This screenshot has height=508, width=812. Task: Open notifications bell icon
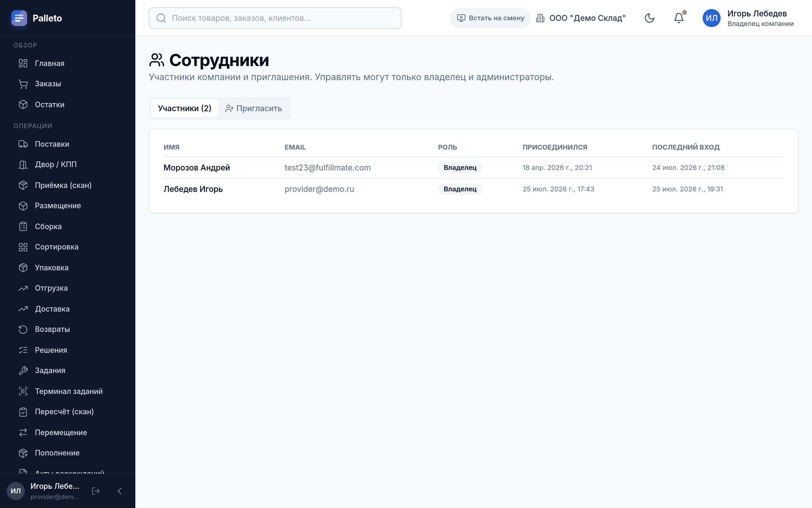point(679,18)
